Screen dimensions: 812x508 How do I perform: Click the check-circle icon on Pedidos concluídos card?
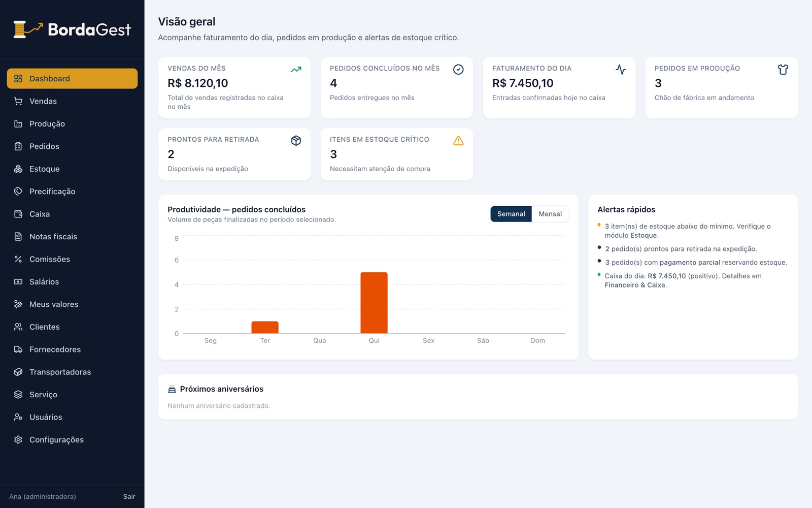(458, 70)
